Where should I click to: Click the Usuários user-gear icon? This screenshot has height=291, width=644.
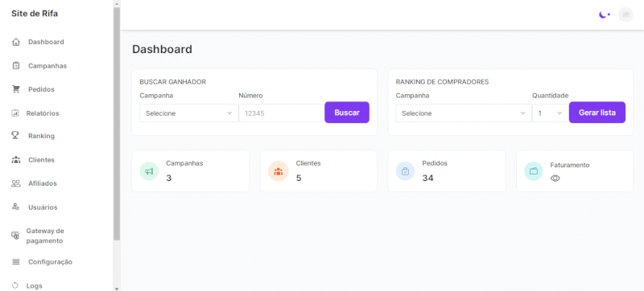(15, 207)
